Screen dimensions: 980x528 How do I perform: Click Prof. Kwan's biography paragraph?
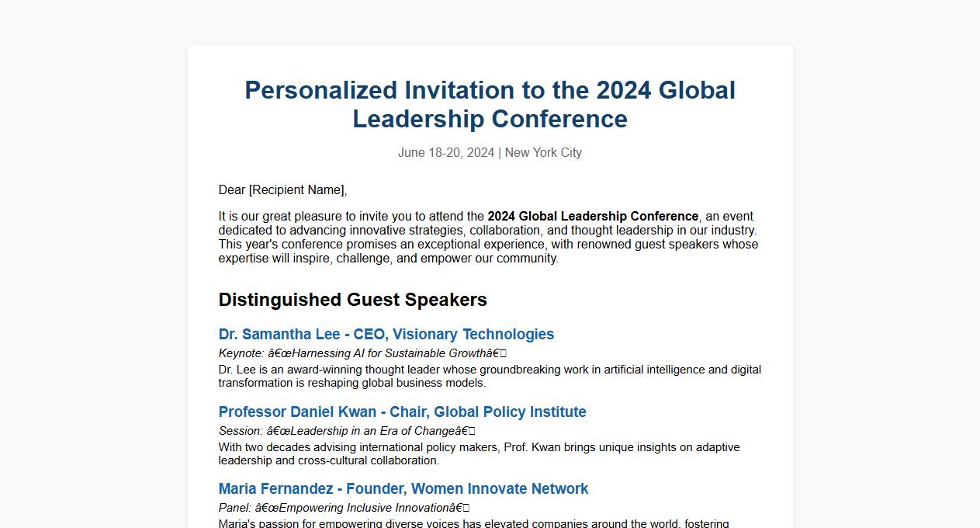(x=479, y=453)
